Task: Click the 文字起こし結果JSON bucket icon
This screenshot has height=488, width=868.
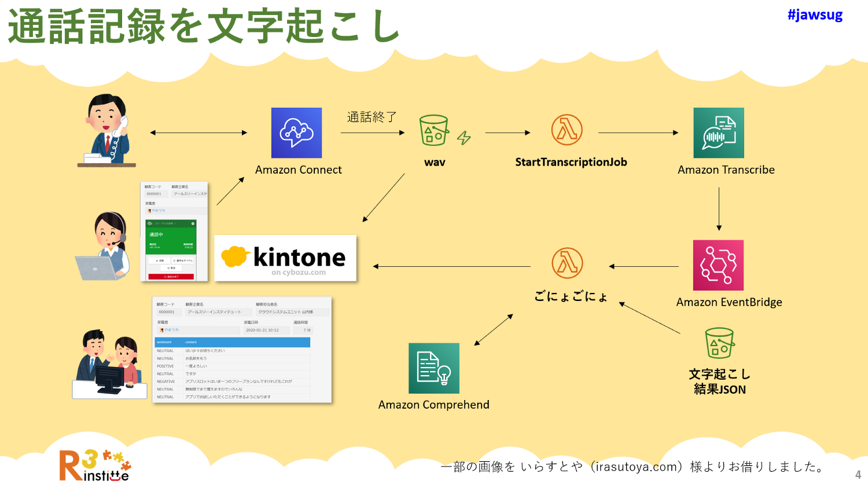Action: (x=719, y=343)
